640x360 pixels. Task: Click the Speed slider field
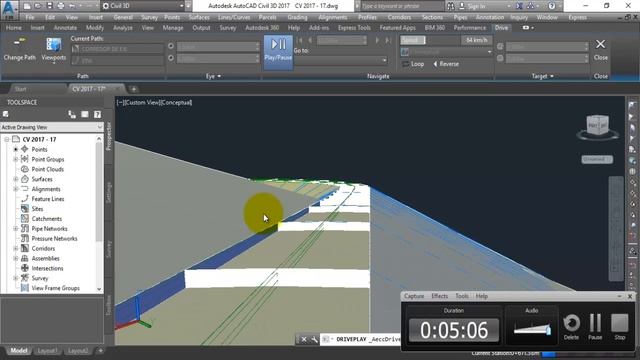coord(430,40)
